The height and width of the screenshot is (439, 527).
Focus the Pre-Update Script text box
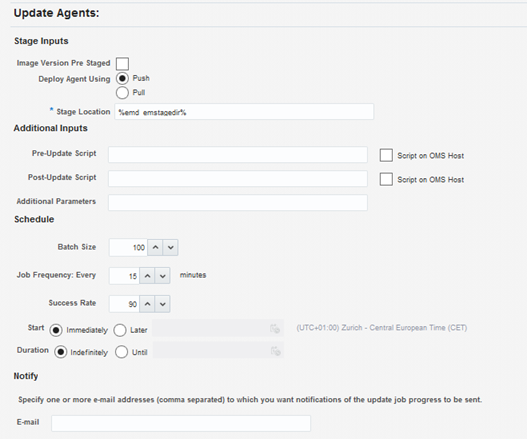click(238, 155)
